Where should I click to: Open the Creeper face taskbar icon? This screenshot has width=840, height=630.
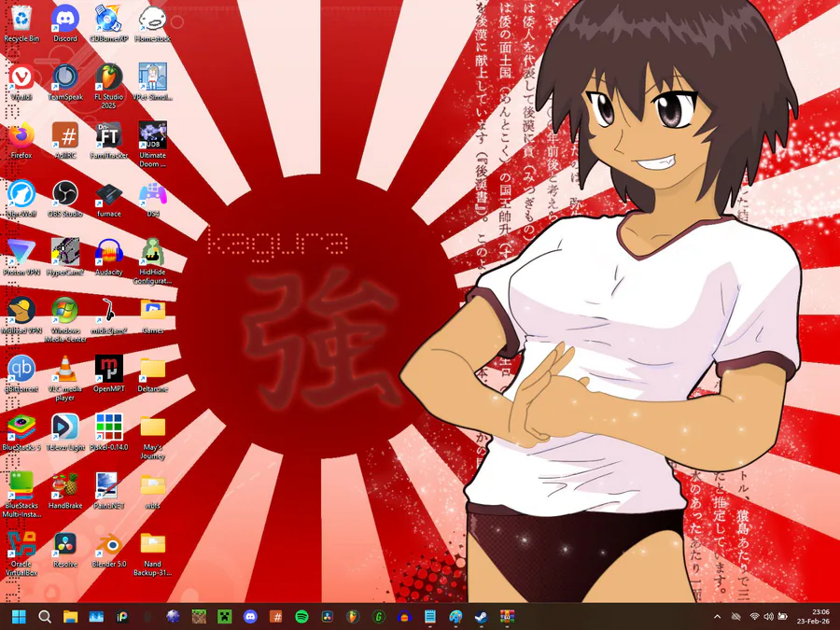click(x=224, y=617)
